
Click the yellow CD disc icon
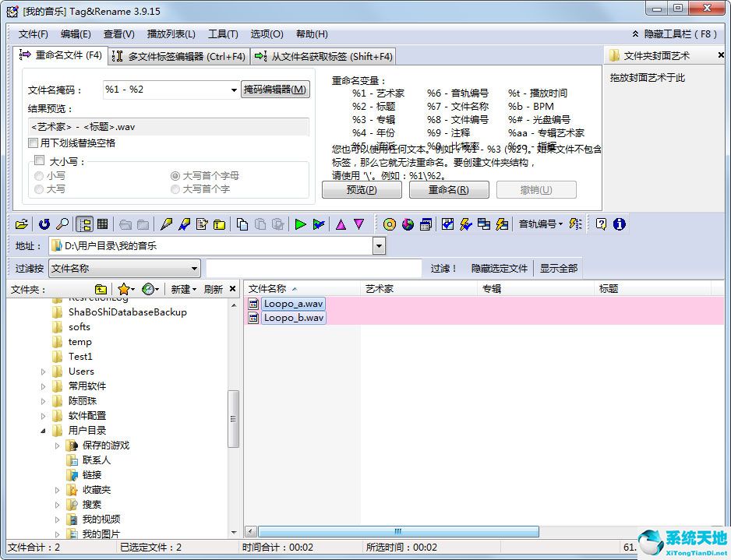[x=390, y=224]
